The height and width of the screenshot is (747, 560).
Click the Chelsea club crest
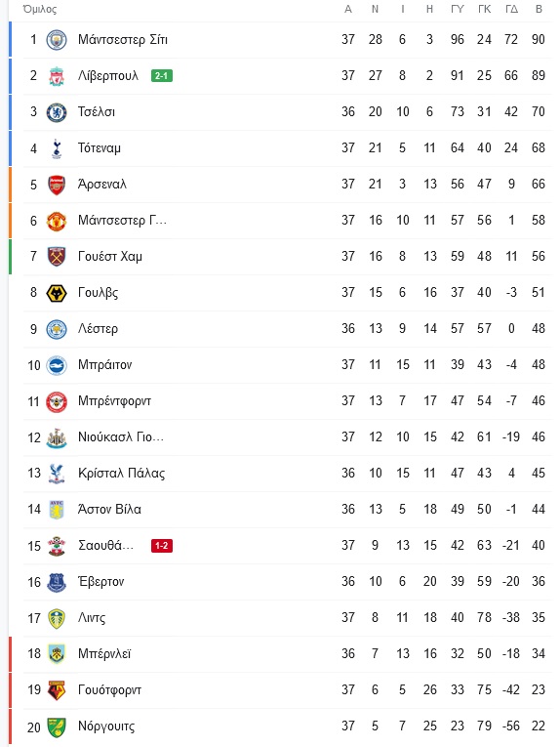tap(57, 112)
